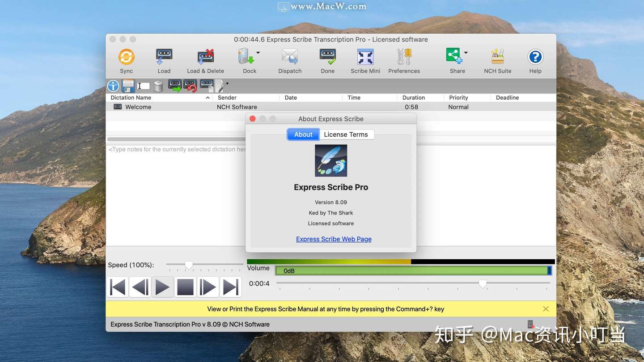Open the Dock dropdown arrow
This screenshot has width=644, height=362.
click(258, 53)
